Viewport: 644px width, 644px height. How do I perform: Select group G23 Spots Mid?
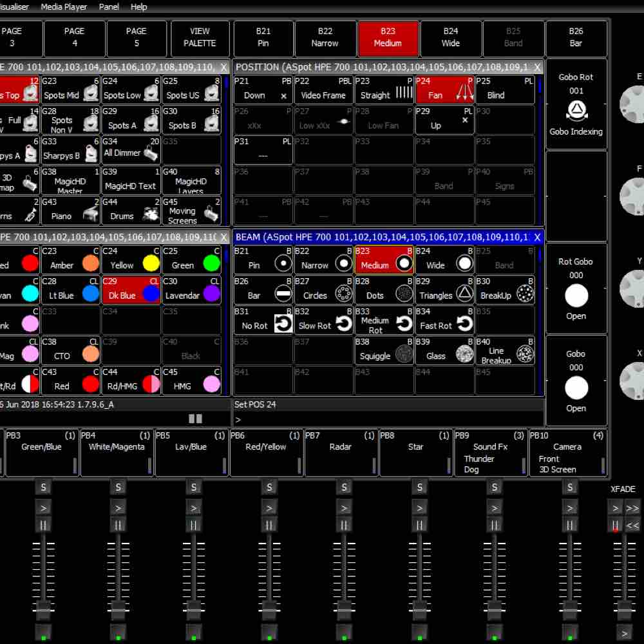(x=71, y=90)
